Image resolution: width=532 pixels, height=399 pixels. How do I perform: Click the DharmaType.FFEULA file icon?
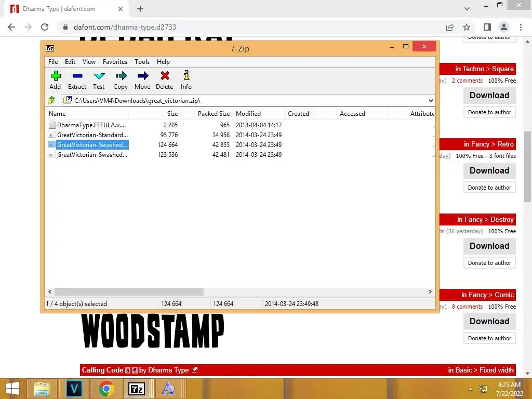coord(51,125)
